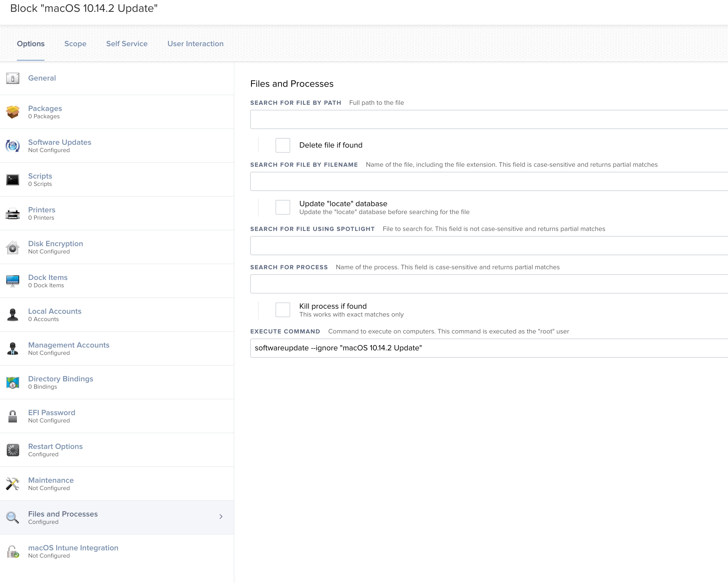Click the Packages box icon
The height and width of the screenshot is (583, 728).
13,112
